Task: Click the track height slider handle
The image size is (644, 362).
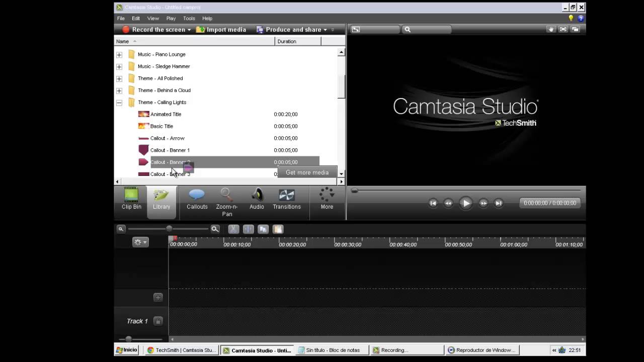Action: (128, 339)
